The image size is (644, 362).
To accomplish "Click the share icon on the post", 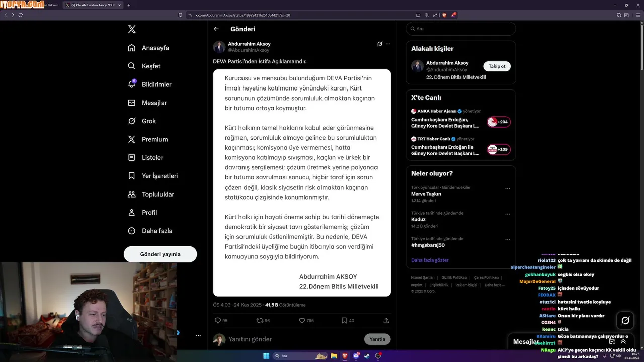I will pyautogui.click(x=386, y=320).
